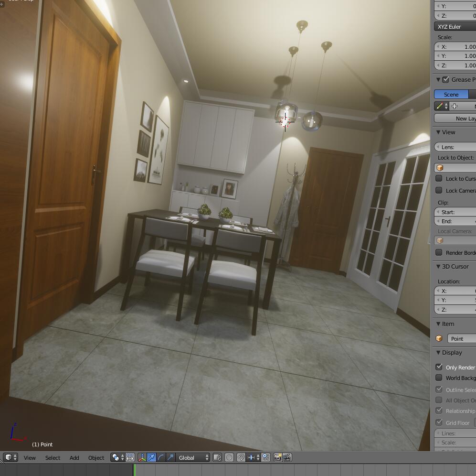
Task: Open the Add menu
Action: coord(74,458)
